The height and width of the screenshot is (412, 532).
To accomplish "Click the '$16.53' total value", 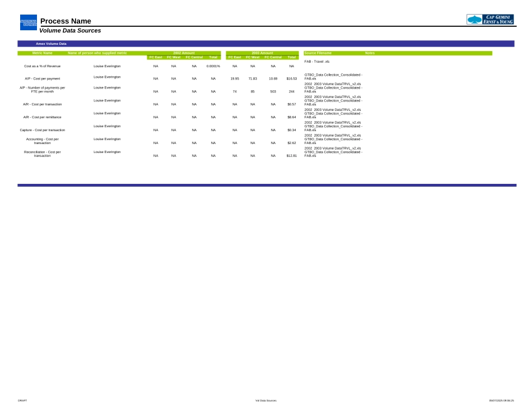I will click(292, 78).
